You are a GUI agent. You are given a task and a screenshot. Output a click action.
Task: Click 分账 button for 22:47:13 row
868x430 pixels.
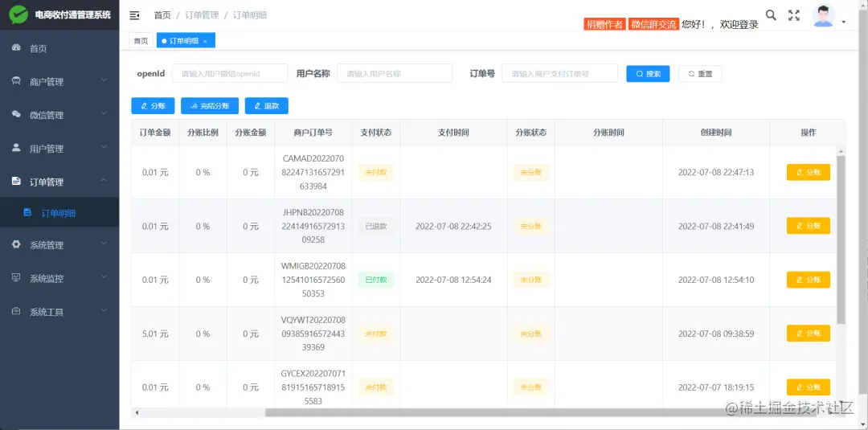(x=809, y=172)
